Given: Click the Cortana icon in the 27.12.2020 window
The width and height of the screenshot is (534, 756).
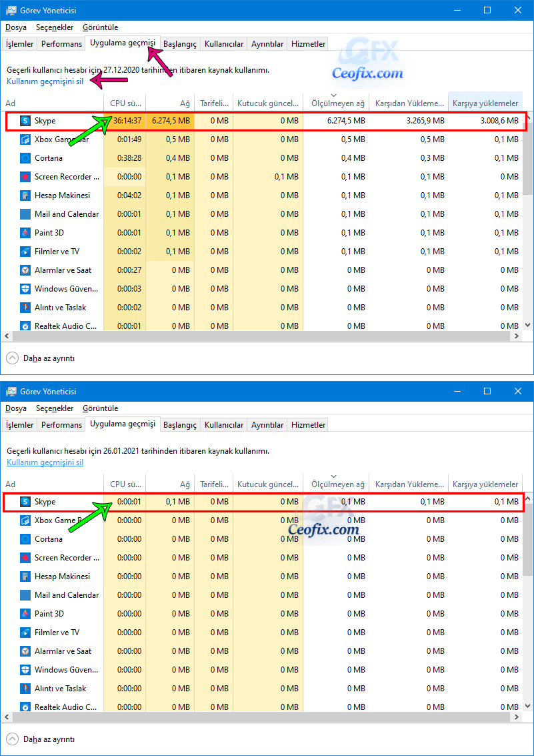Looking at the screenshot, I should pos(25,157).
